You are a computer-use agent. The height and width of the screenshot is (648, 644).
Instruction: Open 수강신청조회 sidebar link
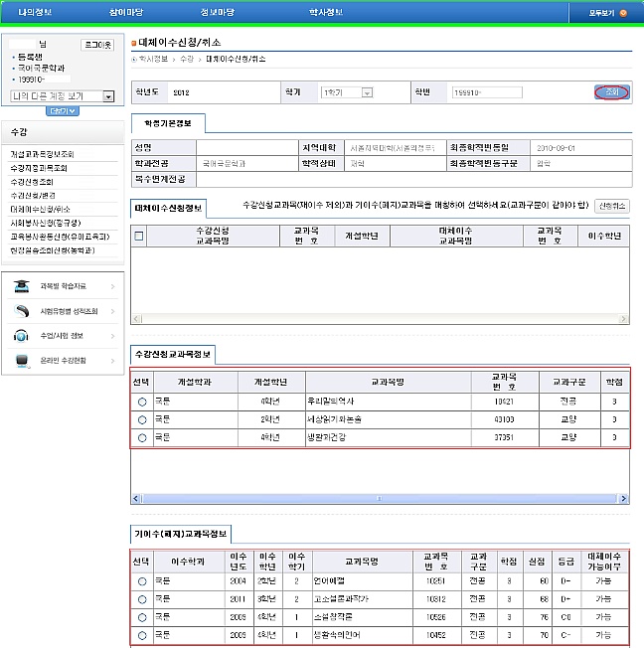pos(32,182)
